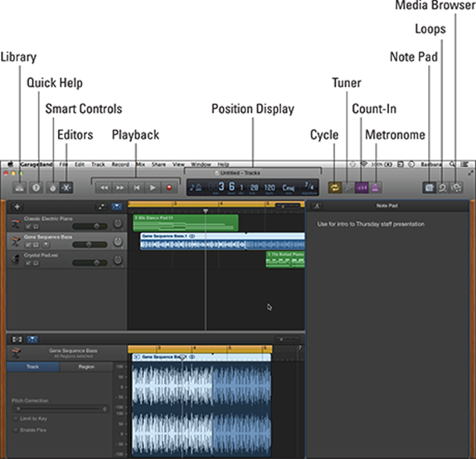Open the time signature popup in display

click(x=309, y=187)
